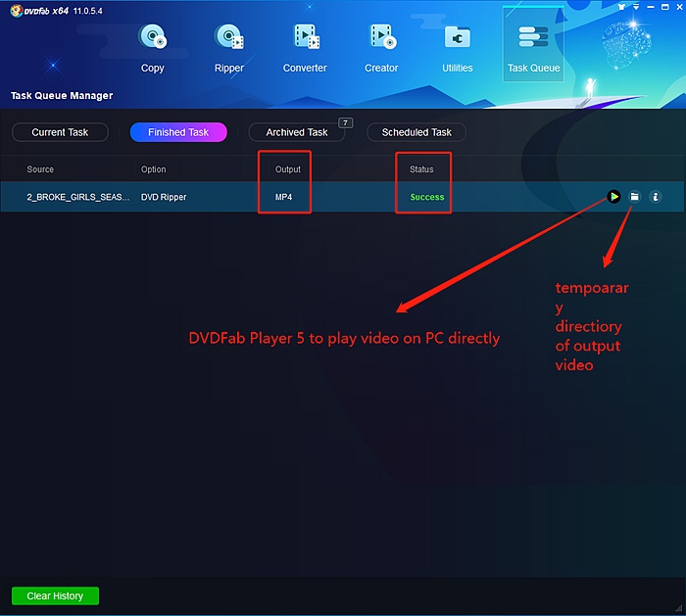Click the MP4 output cell
This screenshot has height=616, width=686.
[x=283, y=197]
